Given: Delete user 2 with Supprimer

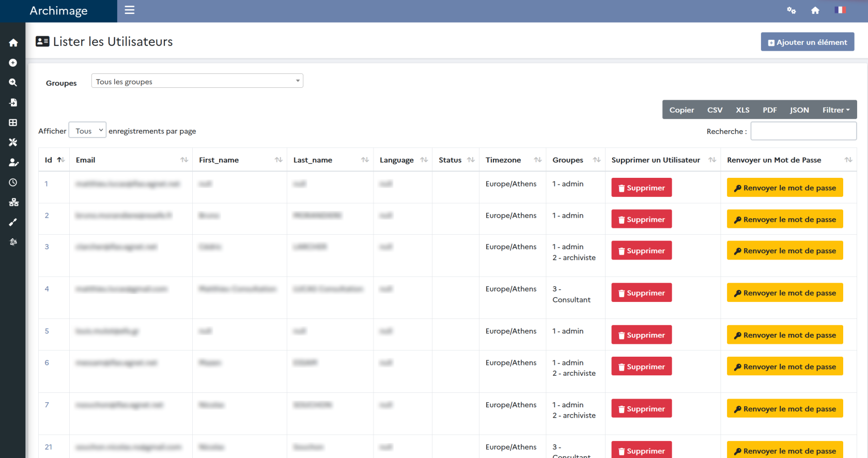Looking at the screenshot, I should [641, 219].
